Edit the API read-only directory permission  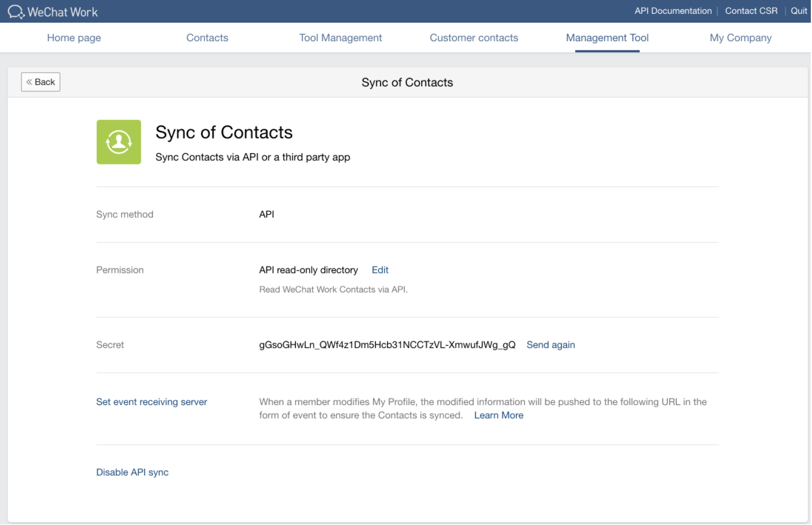pyautogui.click(x=380, y=270)
